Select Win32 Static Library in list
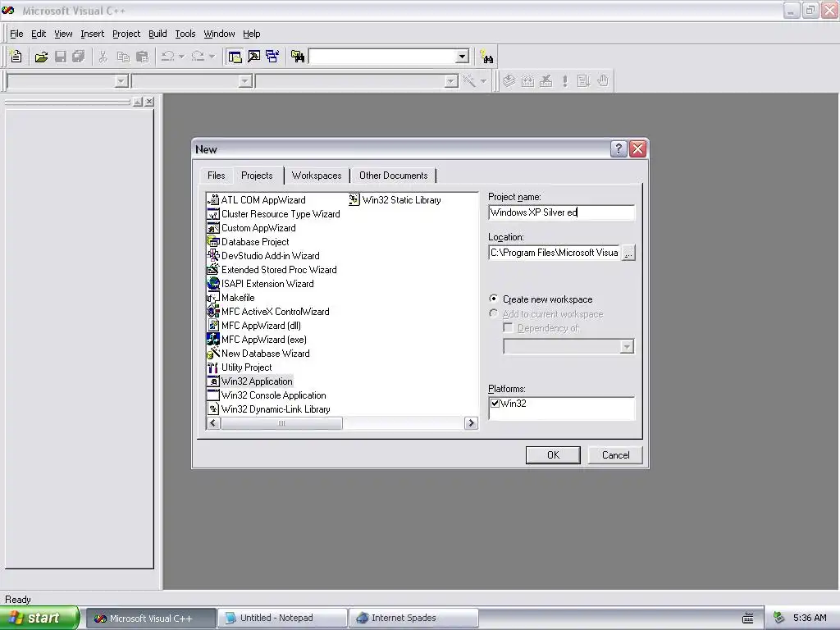 coord(395,200)
